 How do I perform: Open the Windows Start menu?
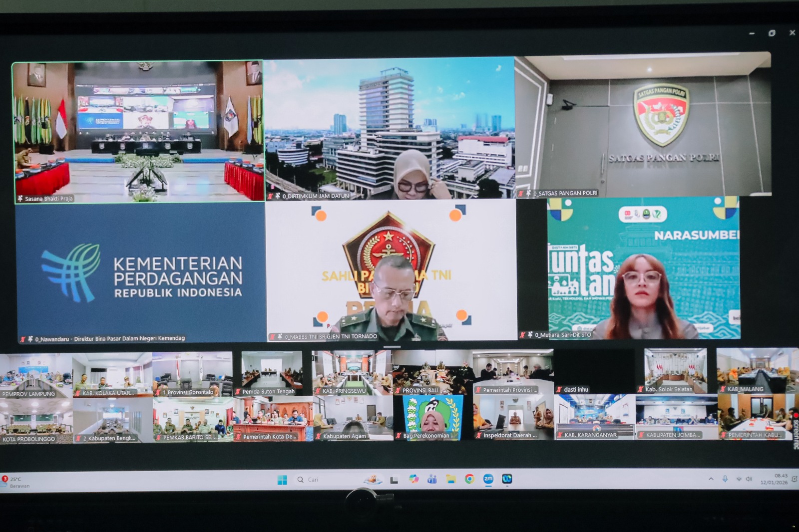pos(284,479)
